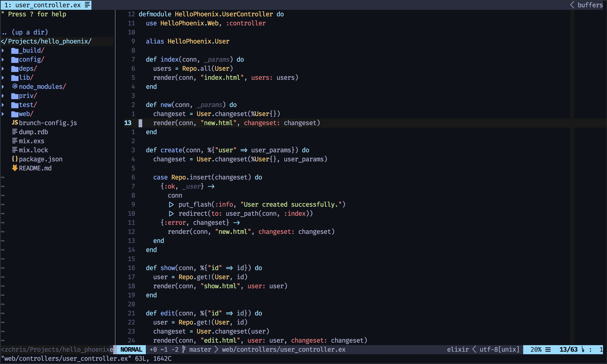This screenshot has width=607, height=364.
Task: Click the command line file info message
Action: pyautogui.click(x=86, y=359)
